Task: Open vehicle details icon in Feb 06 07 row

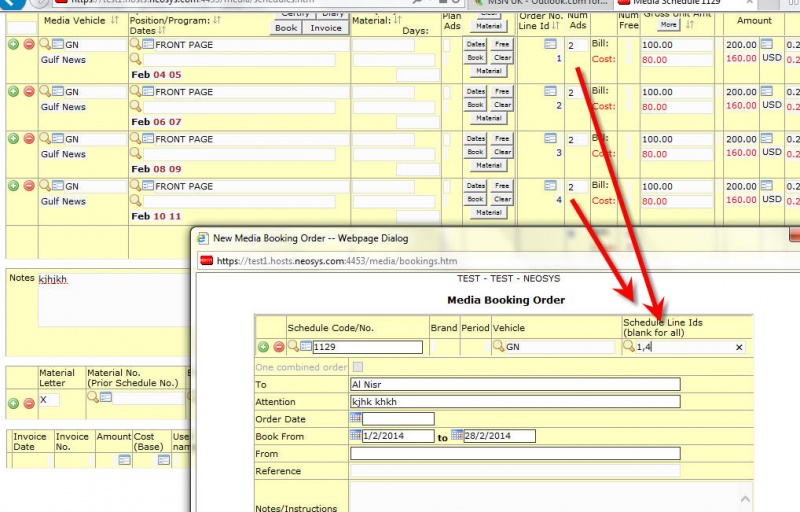Action: pos(58,91)
